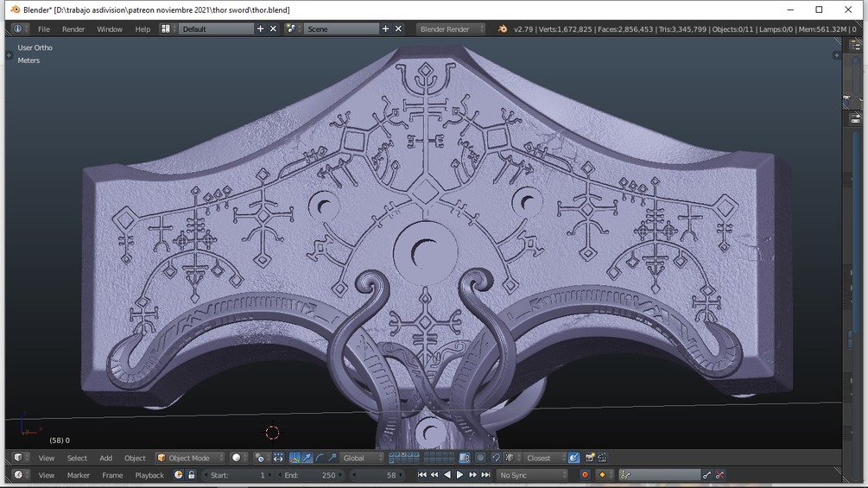Open the 3D viewport View menu
This screenshot has width=868, height=488.
pyautogui.click(x=47, y=458)
